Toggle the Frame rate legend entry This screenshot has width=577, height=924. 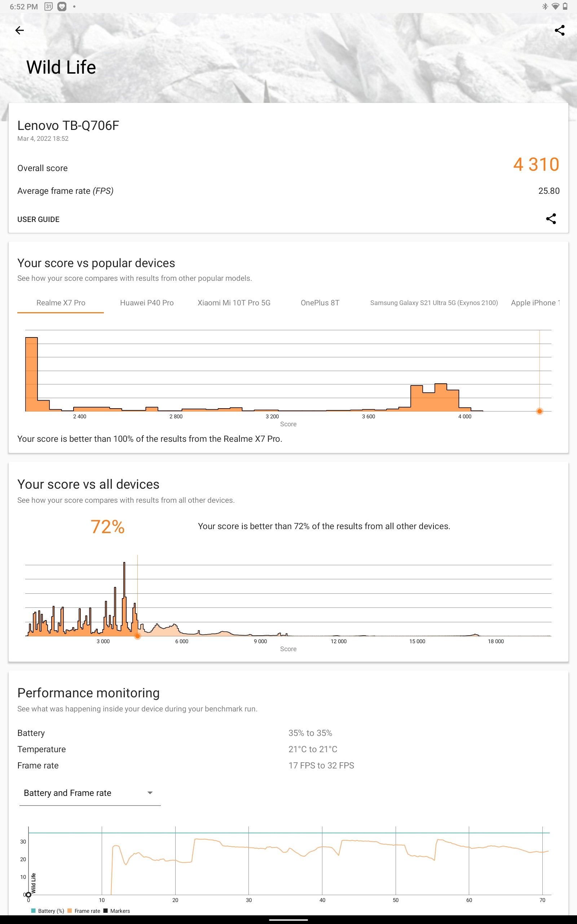[x=84, y=911]
